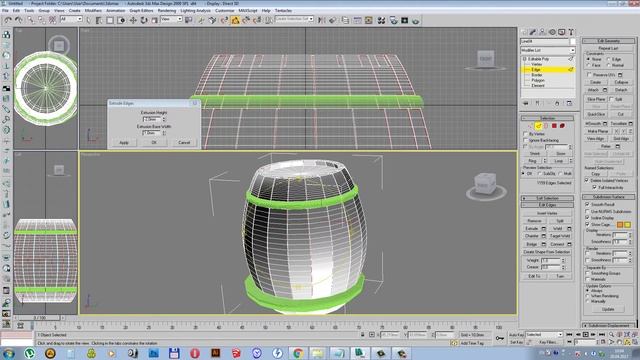Open the selection filter All dropdown
This screenshot has width=640, height=360.
pos(71,19)
